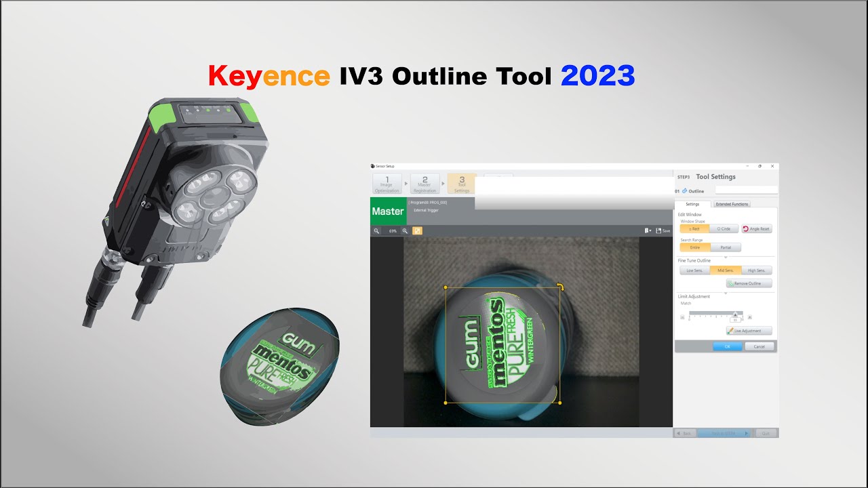Image resolution: width=868 pixels, height=488 pixels.
Task: Click the Angle Reset button
Action: tap(757, 229)
